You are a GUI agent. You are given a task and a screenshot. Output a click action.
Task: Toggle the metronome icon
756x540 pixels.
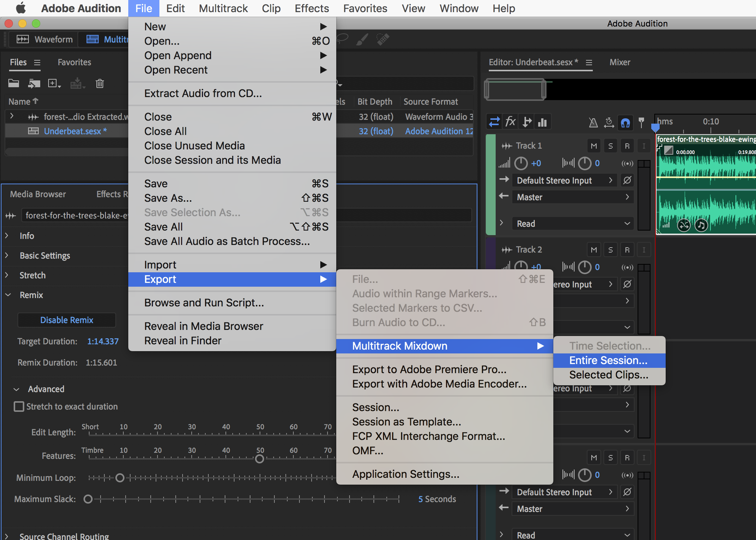[593, 122]
